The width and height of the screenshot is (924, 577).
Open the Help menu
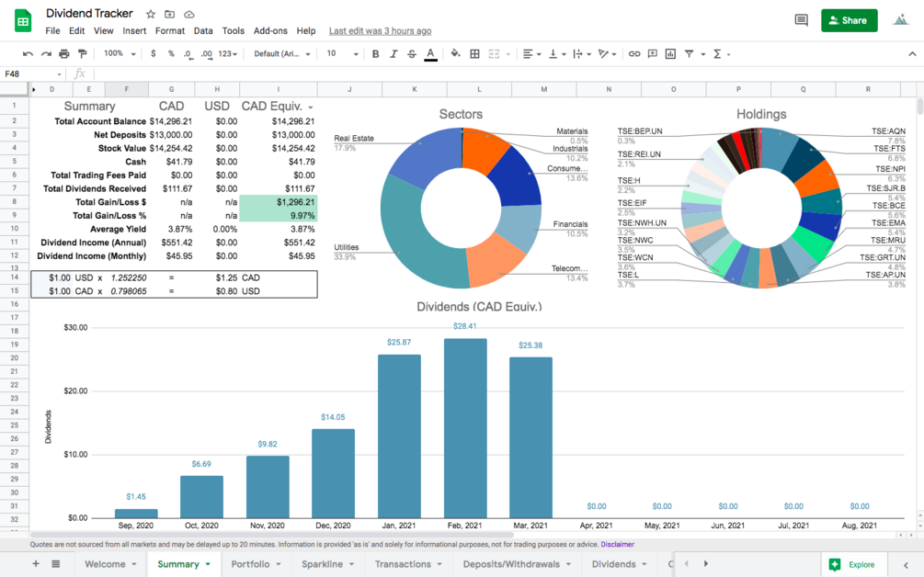(x=306, y=30)
